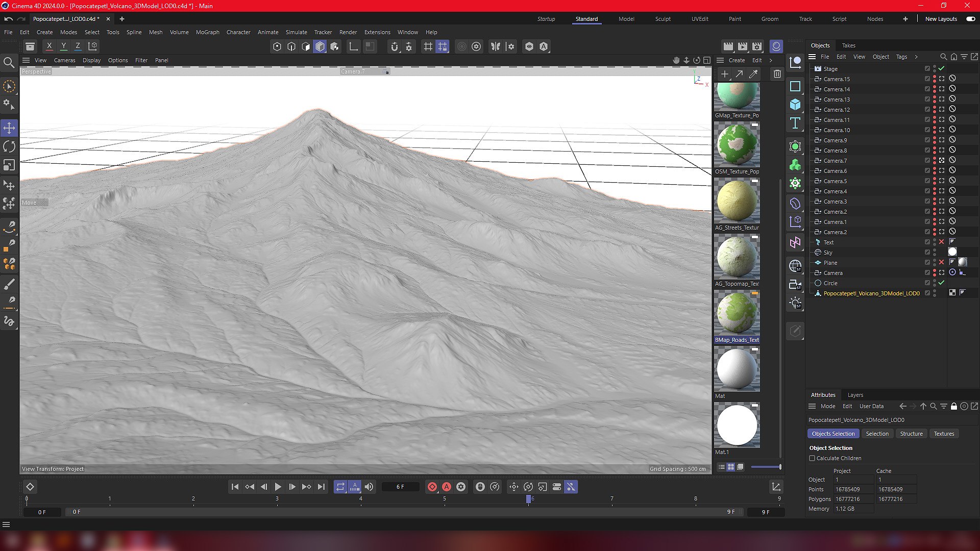This screenshot has height=551, width=980.
Task: Click the Paint brush tool in left toolbar
Action: pyautogui.click(x=9, y=284)
